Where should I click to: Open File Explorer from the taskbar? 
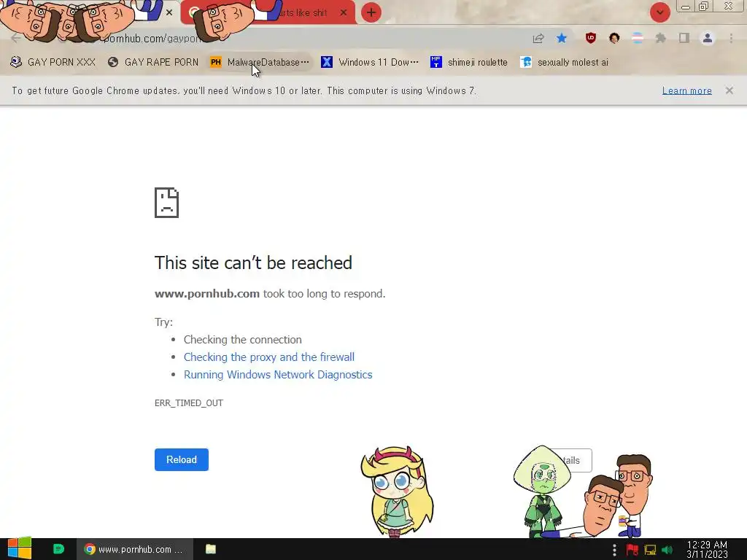211,549
